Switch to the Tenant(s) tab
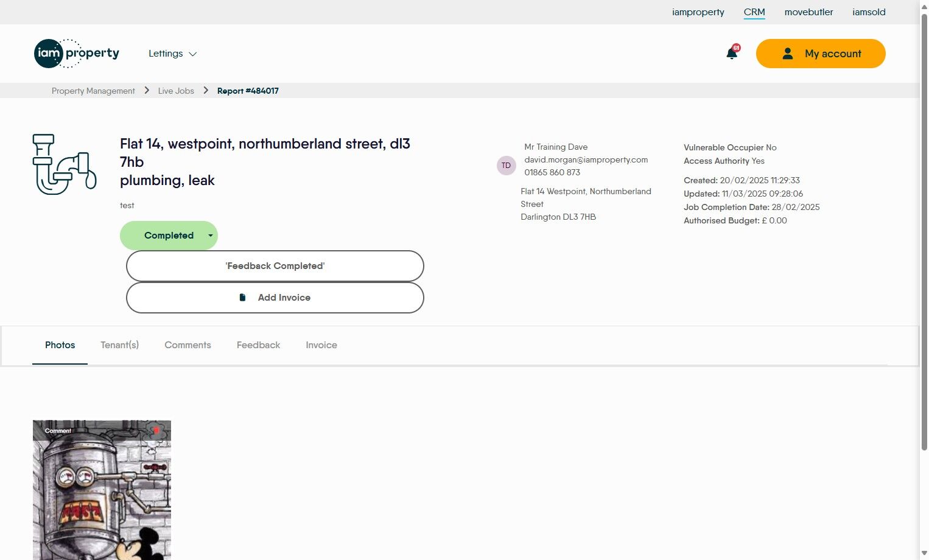929x560 pixels. tap(120, 345)
